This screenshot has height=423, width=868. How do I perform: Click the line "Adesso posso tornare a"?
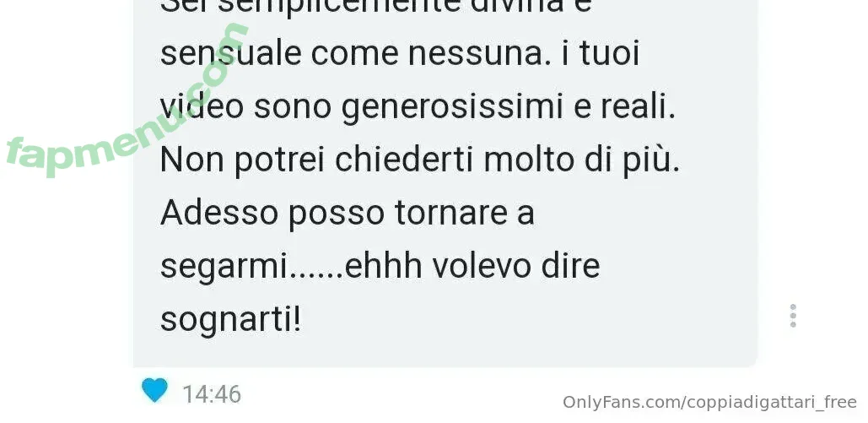coord(347,214)
